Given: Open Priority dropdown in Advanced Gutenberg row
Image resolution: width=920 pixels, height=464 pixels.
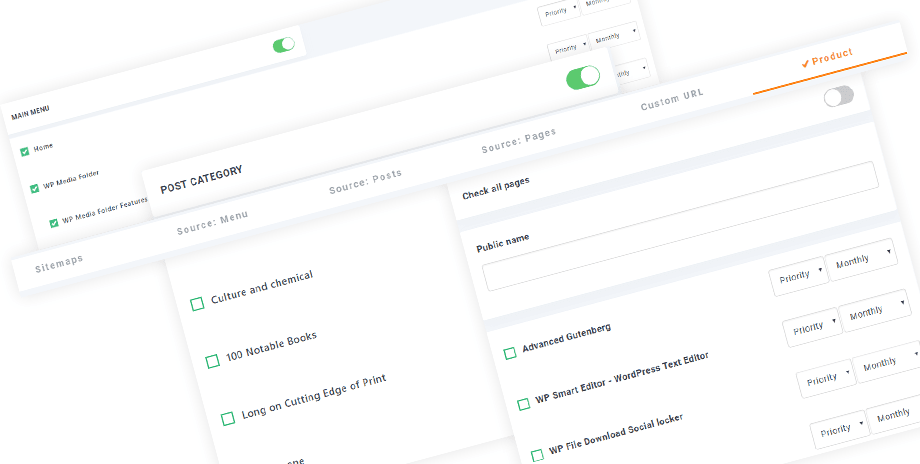Looking at the screenshot, I should 799,276.
